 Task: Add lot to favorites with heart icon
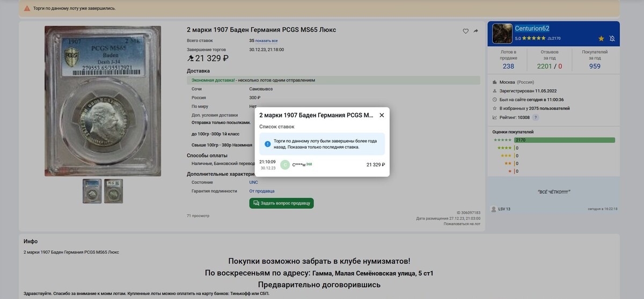[466, 31]
